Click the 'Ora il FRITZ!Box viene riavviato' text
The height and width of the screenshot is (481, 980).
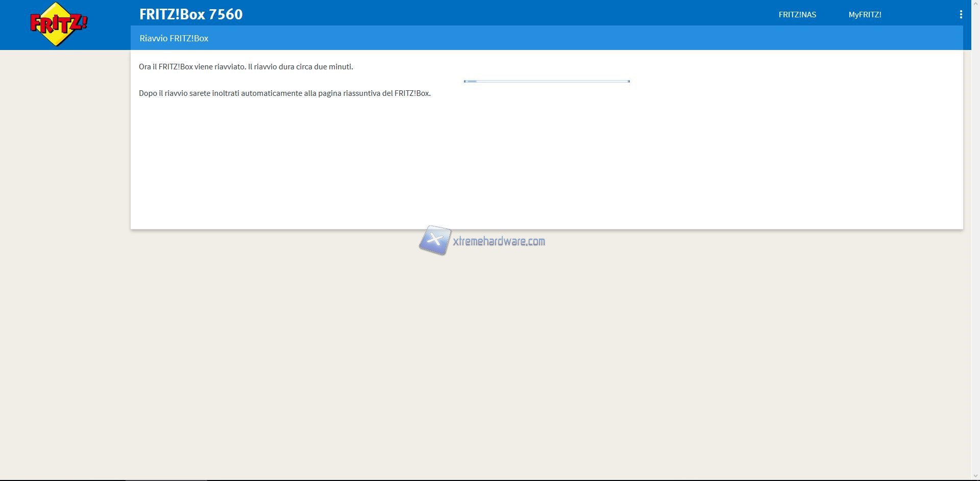[x=246, y=67]
